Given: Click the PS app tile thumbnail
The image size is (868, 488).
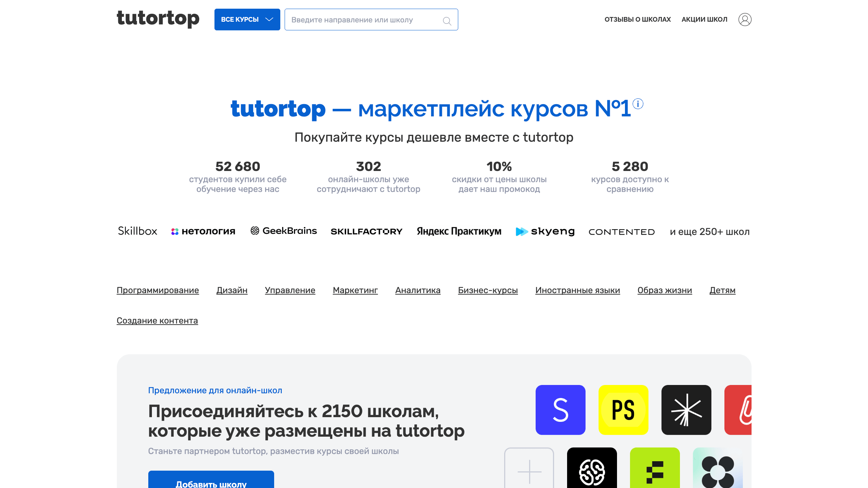Looking at the screenshot, I should click(623, 410).
